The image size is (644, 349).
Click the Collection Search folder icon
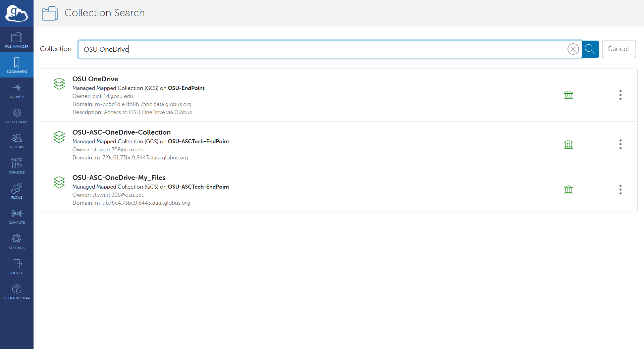tap(50, 13)
